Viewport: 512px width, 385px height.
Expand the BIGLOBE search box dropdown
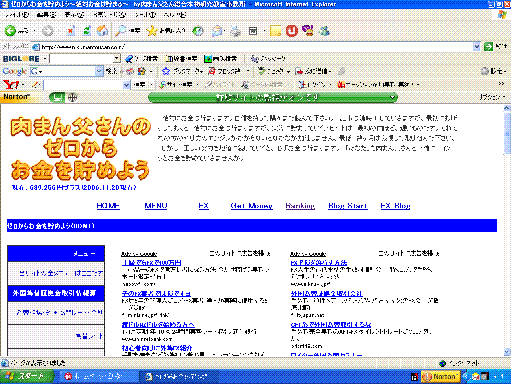116,59
